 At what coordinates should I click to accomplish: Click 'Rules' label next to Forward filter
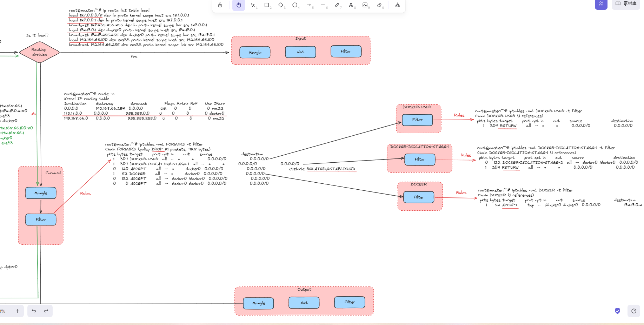[85, 194]
